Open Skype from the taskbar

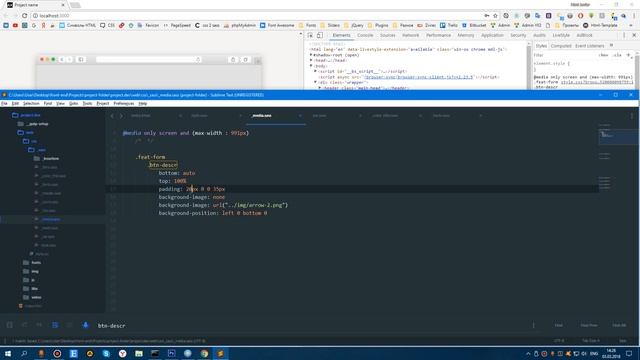pos(106,353)
